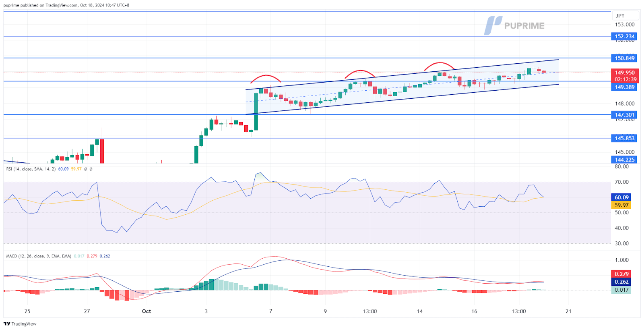Click the MACD indicator legend title
Screen dimensions: 644x330
click(x=39, y=256)
